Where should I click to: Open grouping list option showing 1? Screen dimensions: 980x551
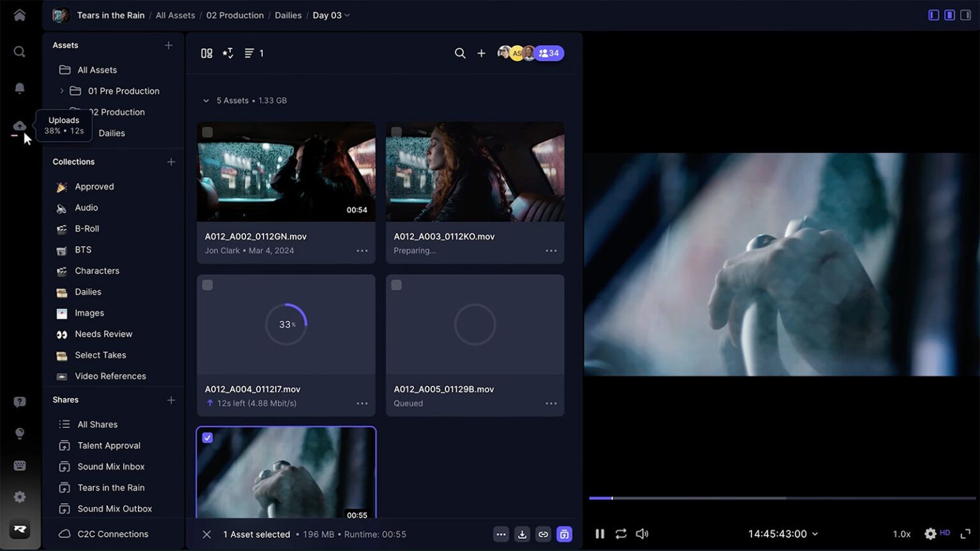point(254,54)
